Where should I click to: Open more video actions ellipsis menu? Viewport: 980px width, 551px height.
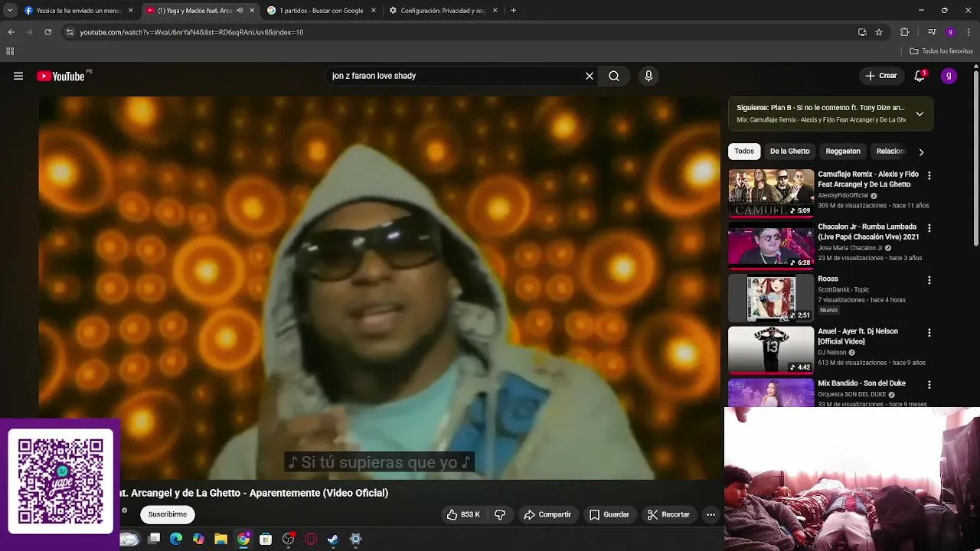click(x=710, y=514)
